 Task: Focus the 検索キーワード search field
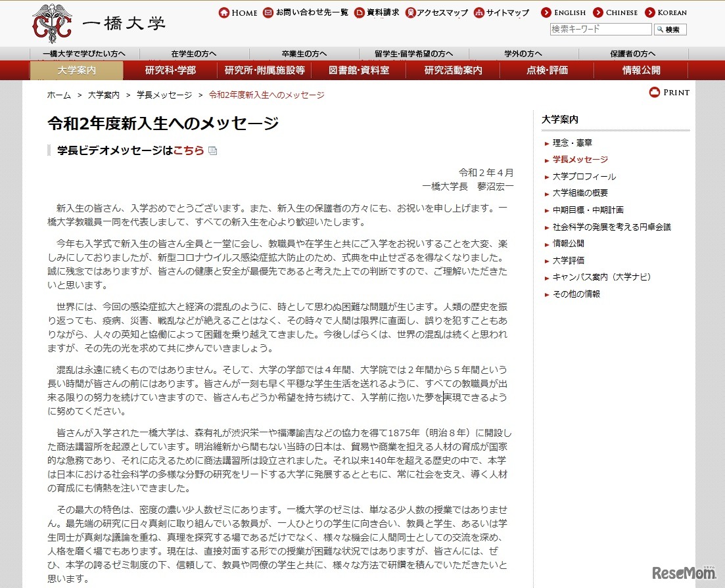pos(600,30)
